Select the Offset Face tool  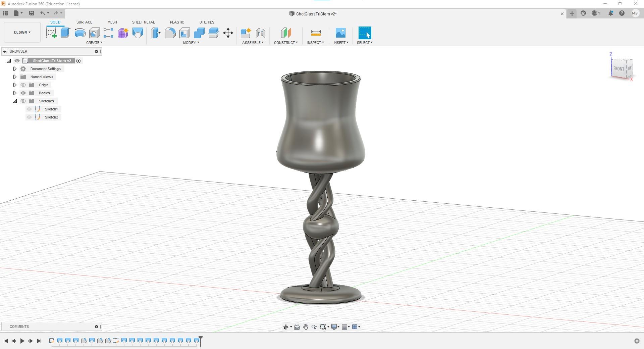(x=213, y=33)
